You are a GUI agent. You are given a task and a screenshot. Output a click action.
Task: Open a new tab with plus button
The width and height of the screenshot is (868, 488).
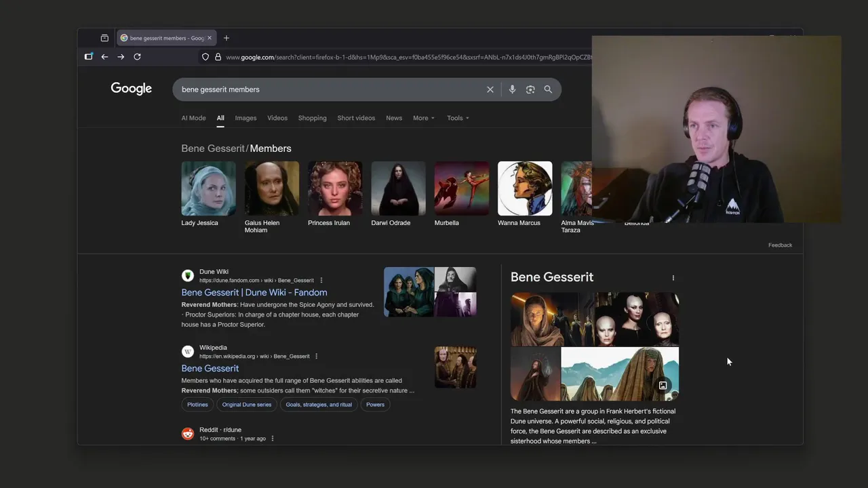pos(226,38)
